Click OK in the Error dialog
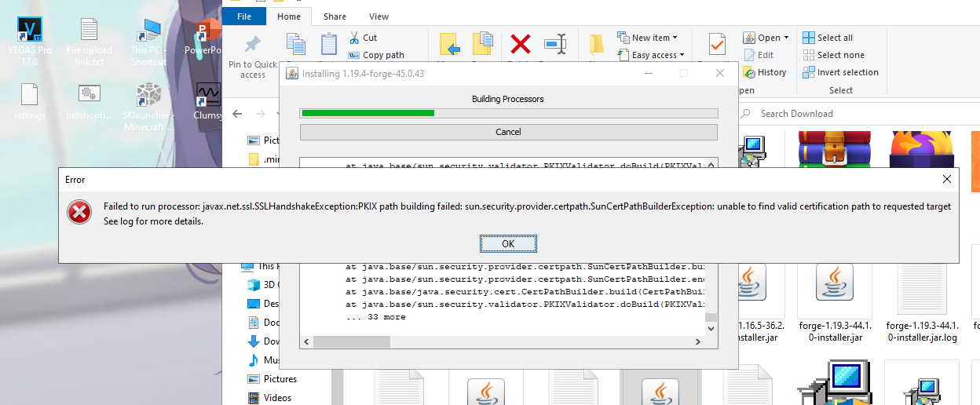This screenshot has width=980, height=405. tap(508, 243)
